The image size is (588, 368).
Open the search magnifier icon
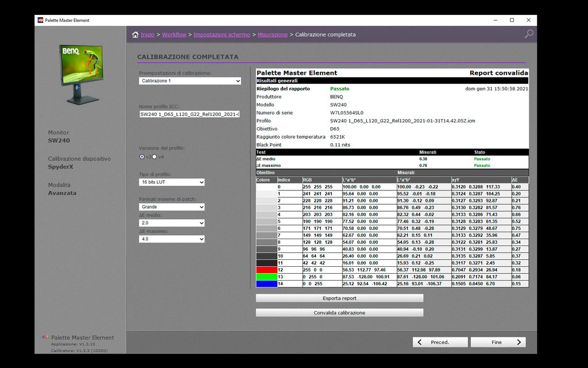tap(529, 34)
